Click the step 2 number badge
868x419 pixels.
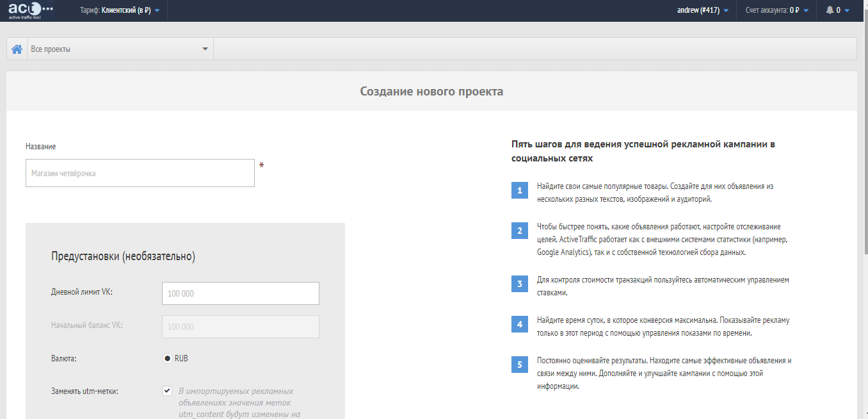coord(520,231)
